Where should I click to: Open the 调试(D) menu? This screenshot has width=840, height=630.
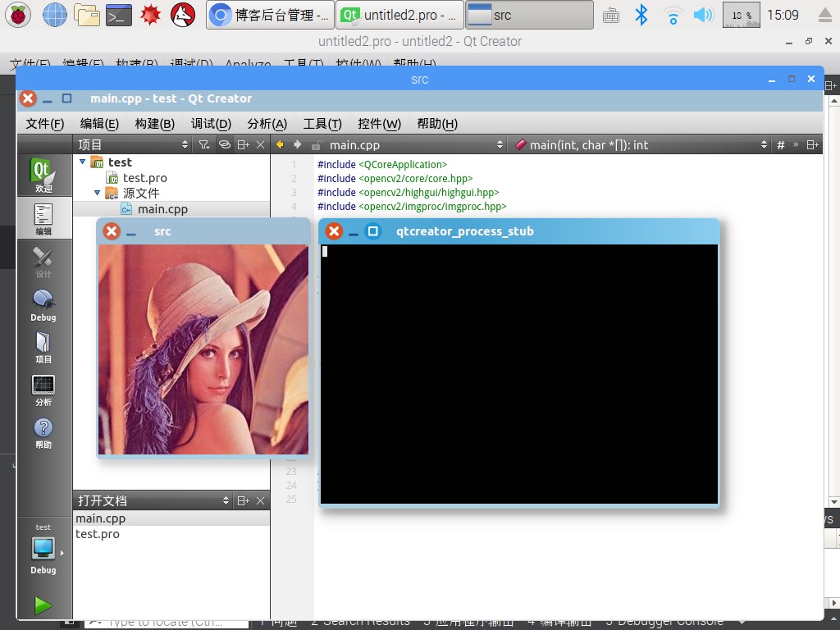[211, 124]
